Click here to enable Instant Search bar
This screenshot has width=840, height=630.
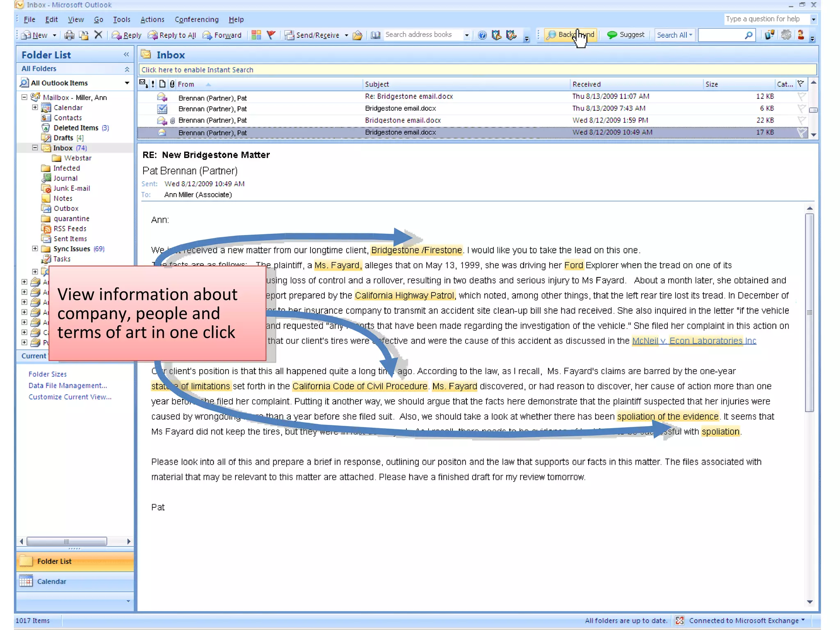pos(477,70)
